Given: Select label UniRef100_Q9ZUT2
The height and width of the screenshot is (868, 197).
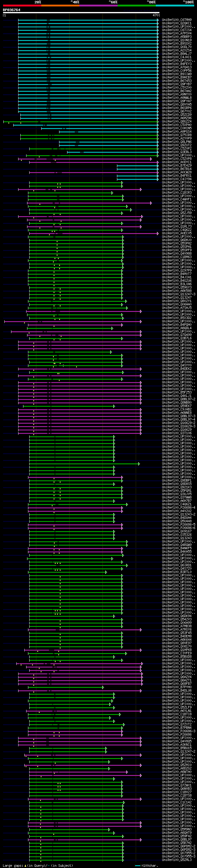Looking at the screenshot, I should coord(177,145).
